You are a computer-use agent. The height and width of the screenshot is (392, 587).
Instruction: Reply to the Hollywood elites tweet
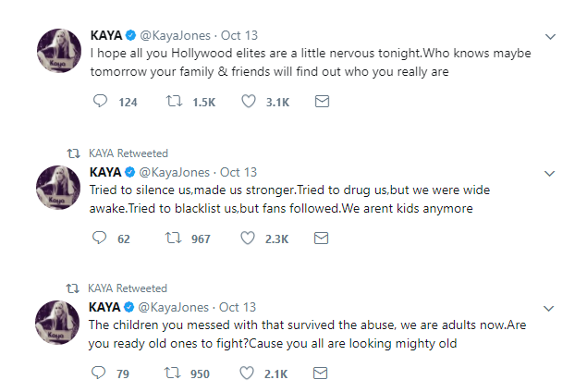pos(102,102)
